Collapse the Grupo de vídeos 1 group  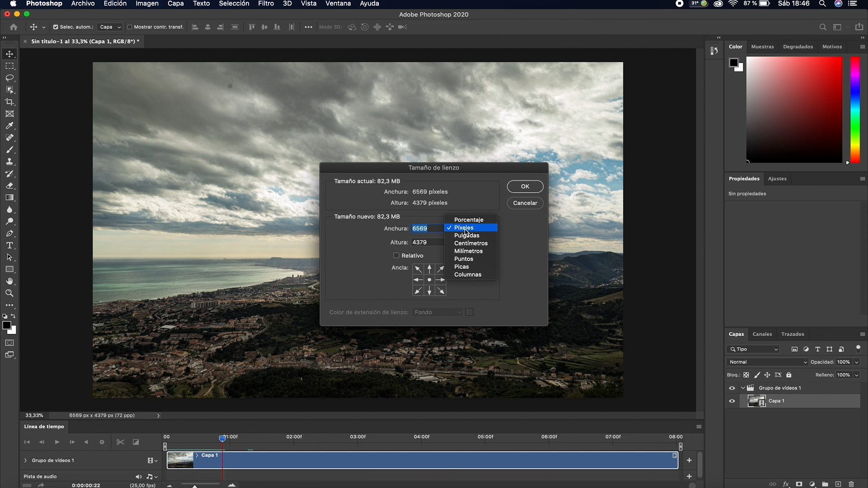coord(744,388)
